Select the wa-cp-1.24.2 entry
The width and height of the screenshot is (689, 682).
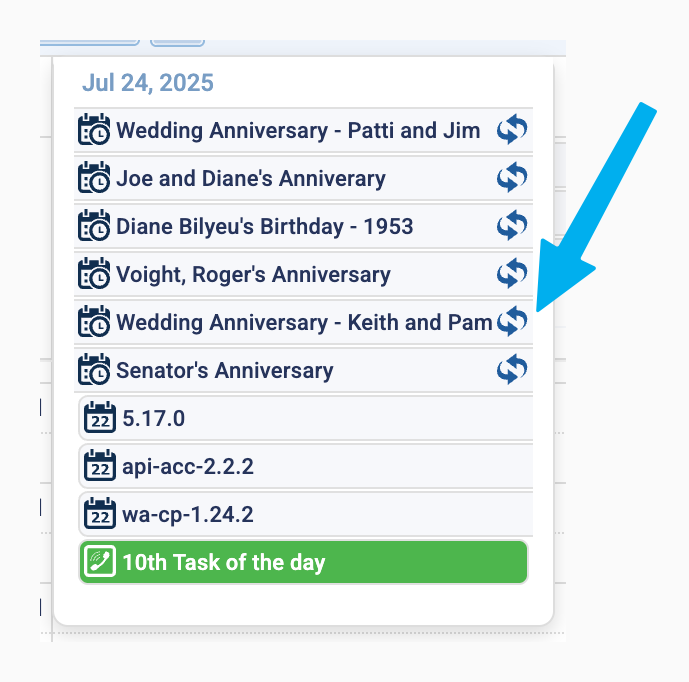click(188, 515)
